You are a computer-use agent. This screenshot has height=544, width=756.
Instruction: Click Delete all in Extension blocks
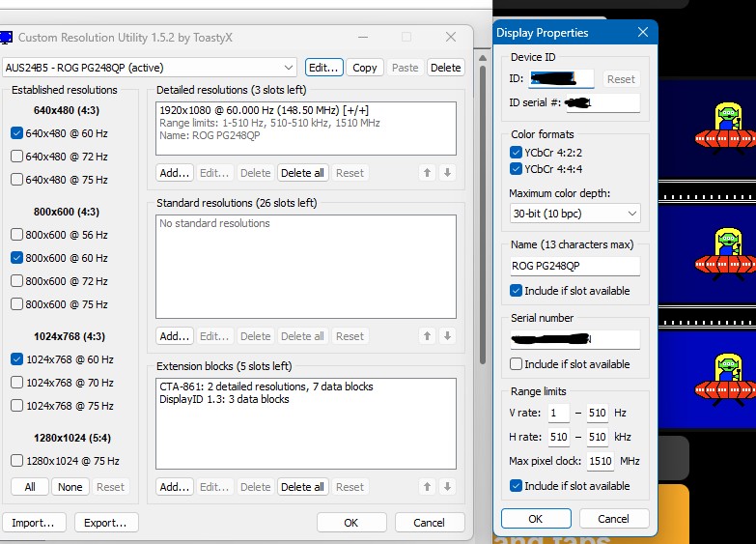point(302,487)
